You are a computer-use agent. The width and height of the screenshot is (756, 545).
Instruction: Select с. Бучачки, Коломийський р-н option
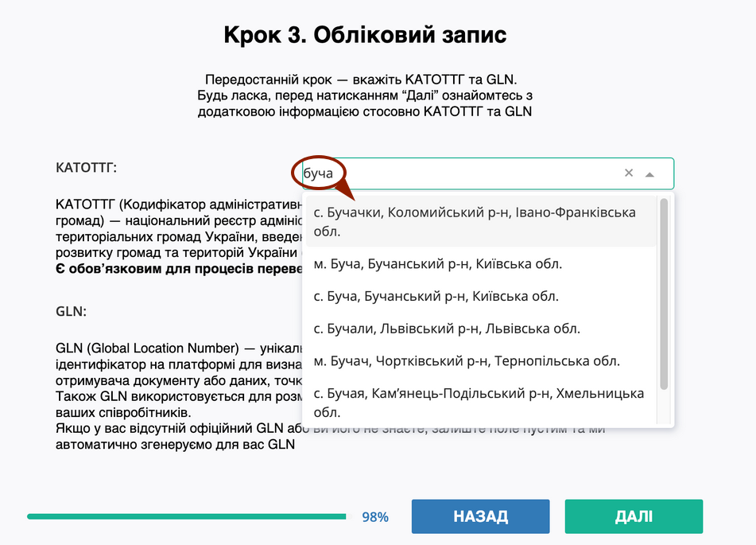coord(481,221)
